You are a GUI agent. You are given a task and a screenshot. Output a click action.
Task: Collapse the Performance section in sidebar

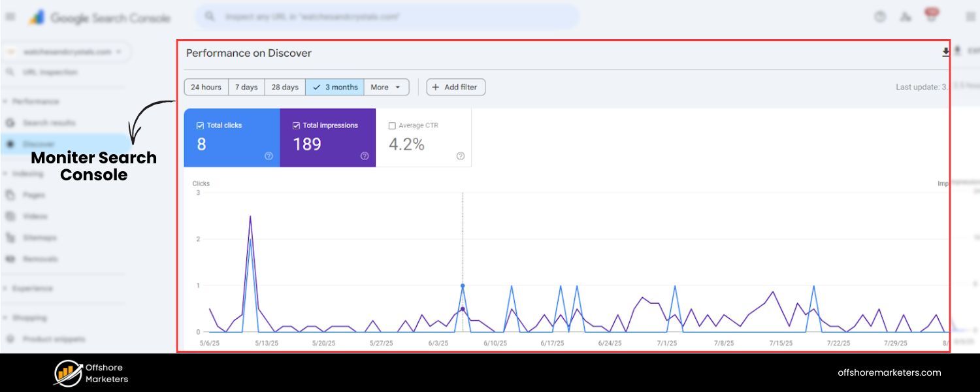[36, 101]
